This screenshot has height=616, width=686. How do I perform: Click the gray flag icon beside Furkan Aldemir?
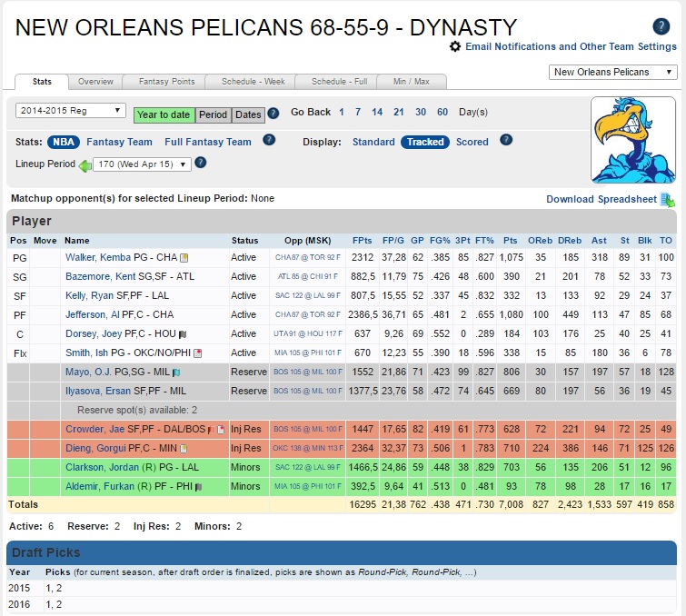[198, 486]
